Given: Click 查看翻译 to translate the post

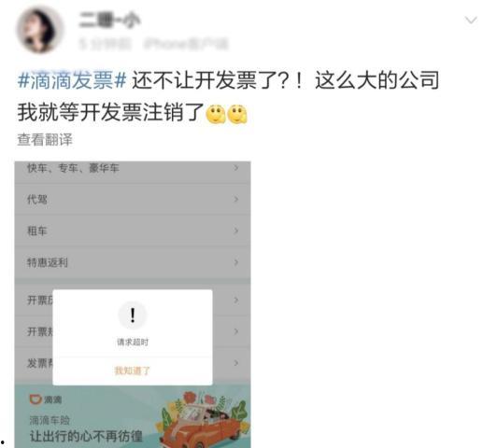Looking at the screenshot, I should click(45, 140).
